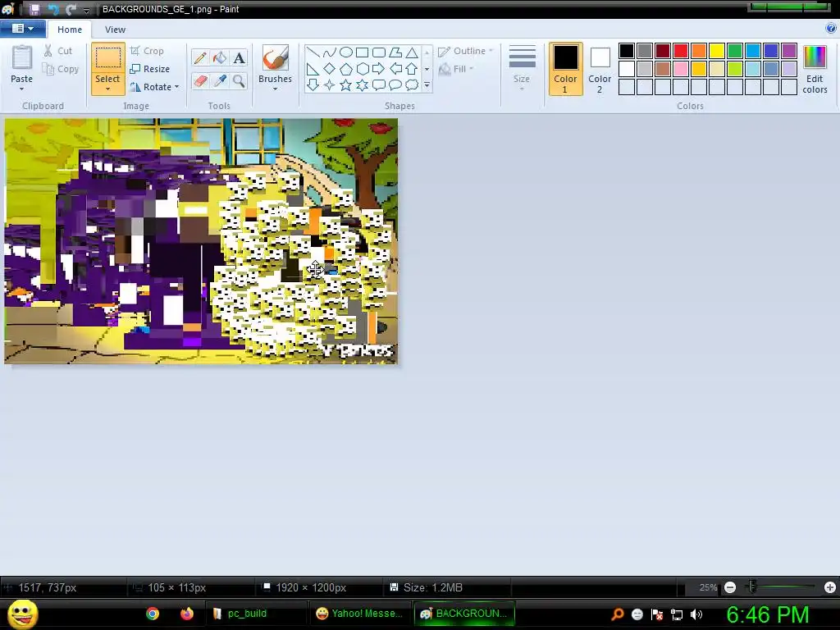Screen dimensions: 840x630
Task: Switch to Yahoo! Messenger taskbar window
Action: click(359, 614)
